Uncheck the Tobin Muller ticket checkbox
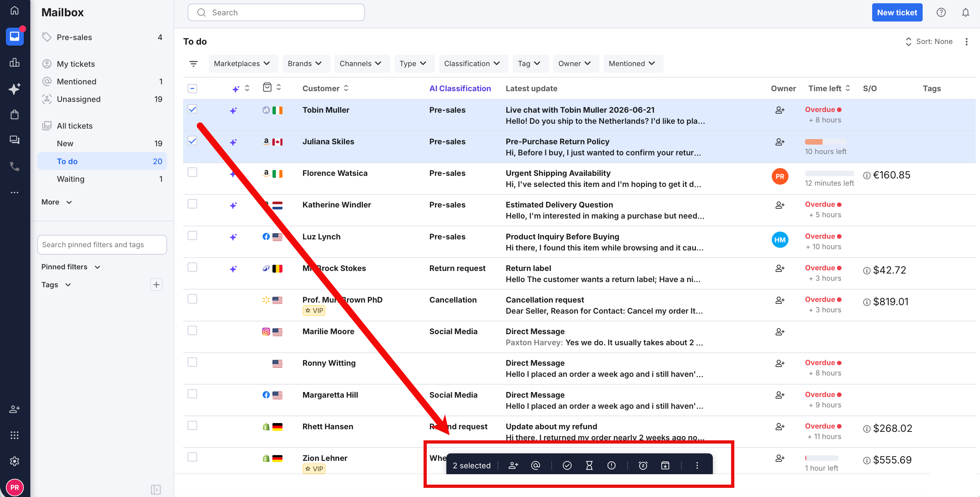 point(193,109)
